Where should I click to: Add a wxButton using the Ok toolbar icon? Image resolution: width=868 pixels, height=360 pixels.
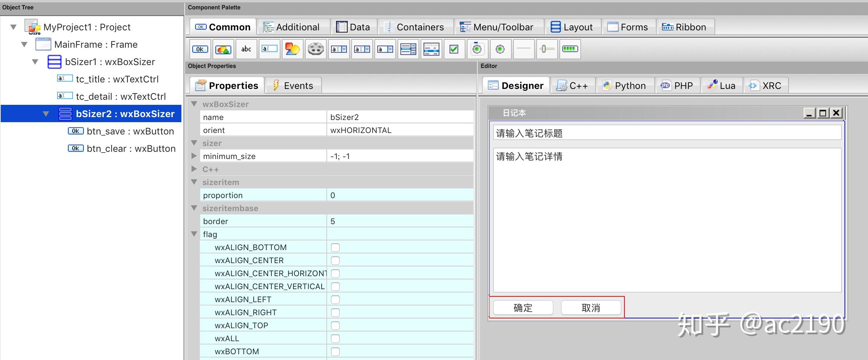(x=200, y=49)
